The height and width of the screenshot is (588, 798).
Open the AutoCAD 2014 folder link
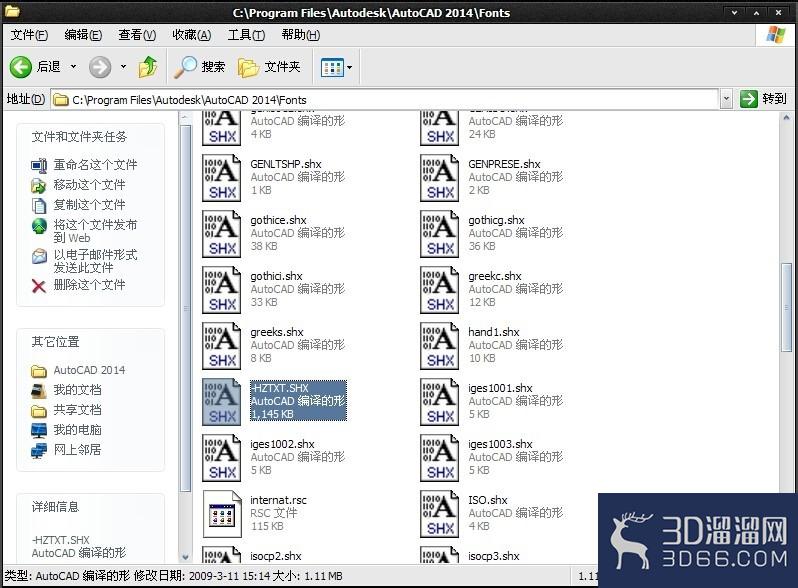(x=89, y=370)
